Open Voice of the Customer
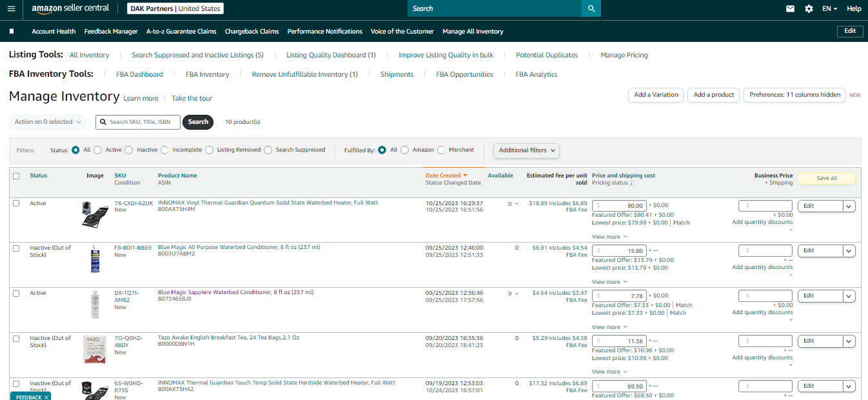 click(x=402, y=31)
